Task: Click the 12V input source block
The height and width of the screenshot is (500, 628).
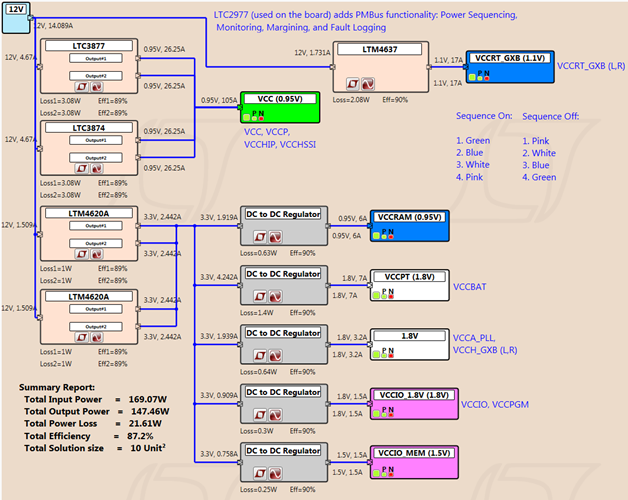Action: [17, 9]
